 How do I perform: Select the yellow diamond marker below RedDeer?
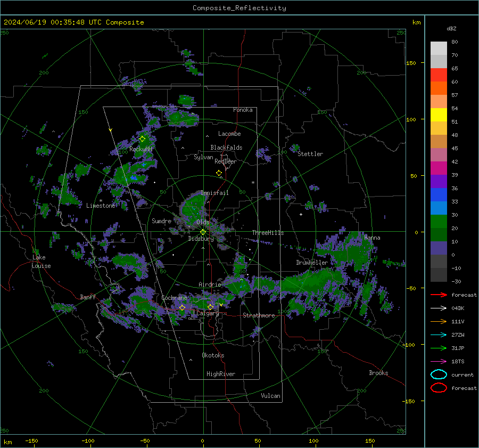[x=219, y=173]
